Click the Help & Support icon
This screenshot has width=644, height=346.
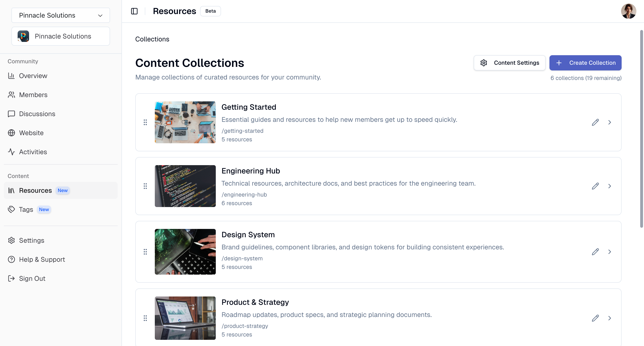click(x=12, y=259)
